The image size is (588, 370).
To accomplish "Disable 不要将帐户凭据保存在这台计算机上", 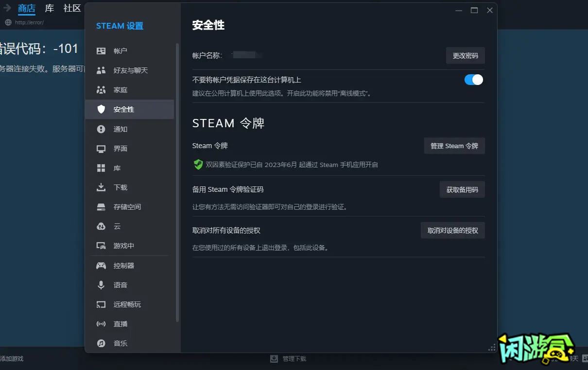I will click(473, 79).
